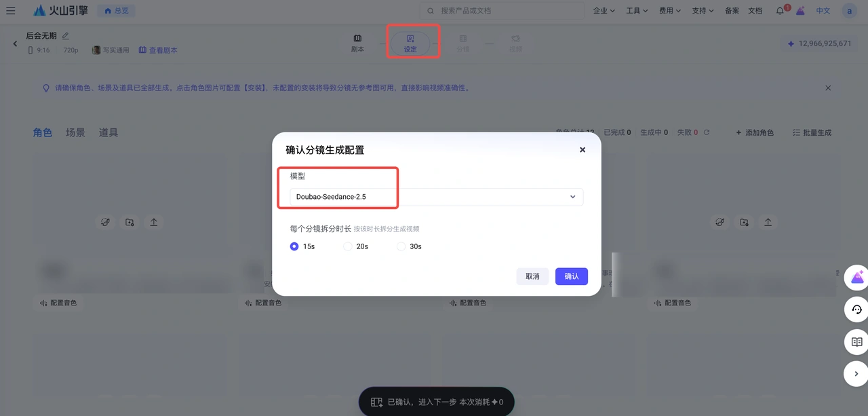
Task: Click the 后会无期 project title
Action: click(41, 36)
